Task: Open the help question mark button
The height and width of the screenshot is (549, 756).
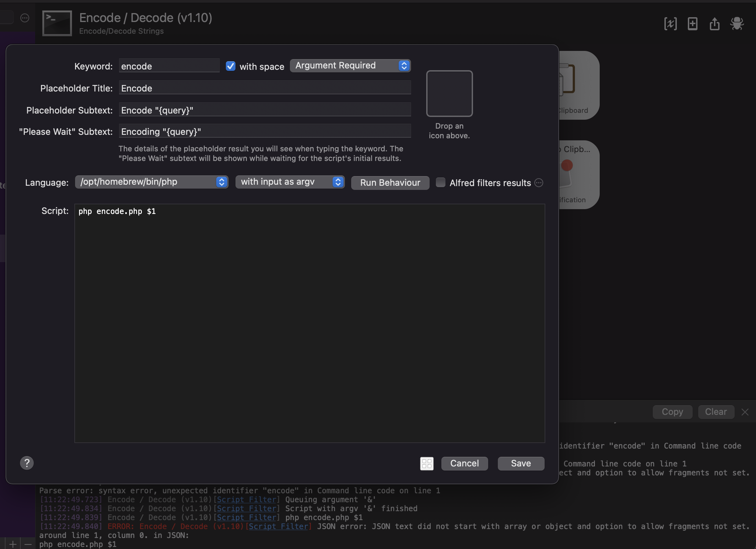Action: (27, 463)
